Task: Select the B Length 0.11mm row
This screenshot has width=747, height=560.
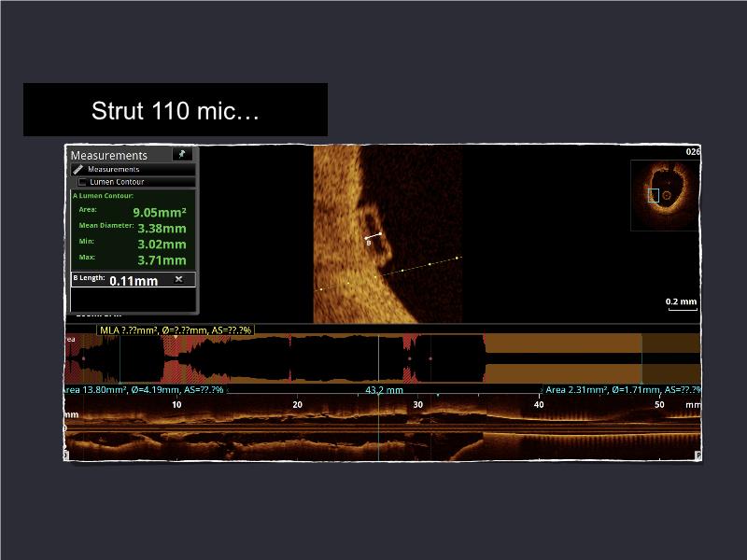Action: click(121, 279)
